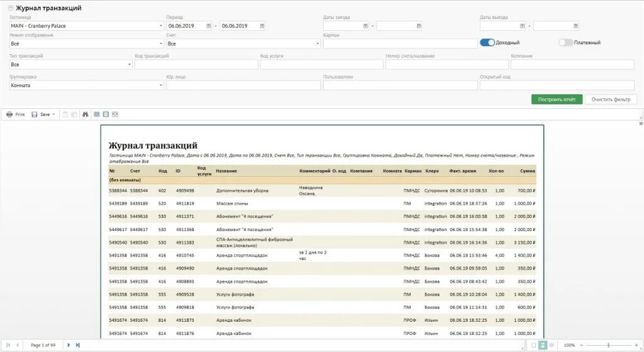
Task: Click the Save text button
Action: tap(45, 115)
